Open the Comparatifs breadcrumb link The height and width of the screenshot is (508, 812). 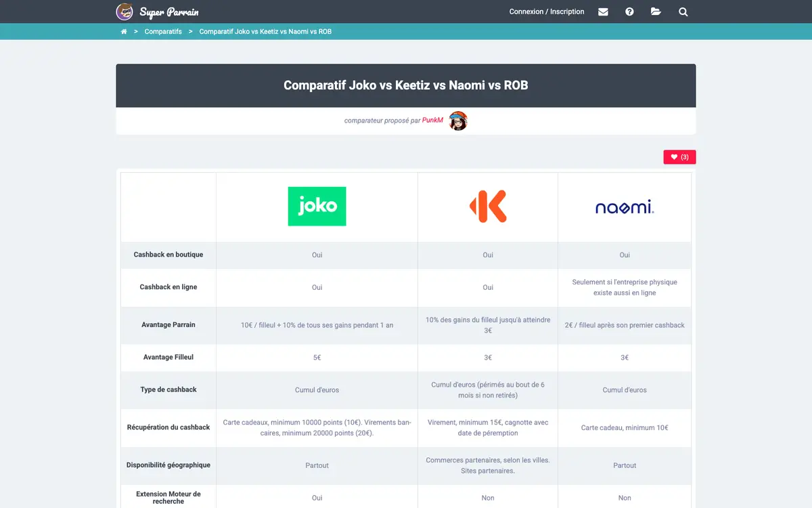pos(163,32)
